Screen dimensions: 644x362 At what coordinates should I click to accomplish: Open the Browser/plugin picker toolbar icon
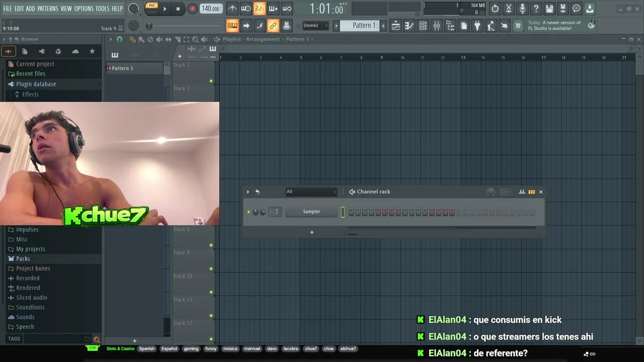coord(450,26)
